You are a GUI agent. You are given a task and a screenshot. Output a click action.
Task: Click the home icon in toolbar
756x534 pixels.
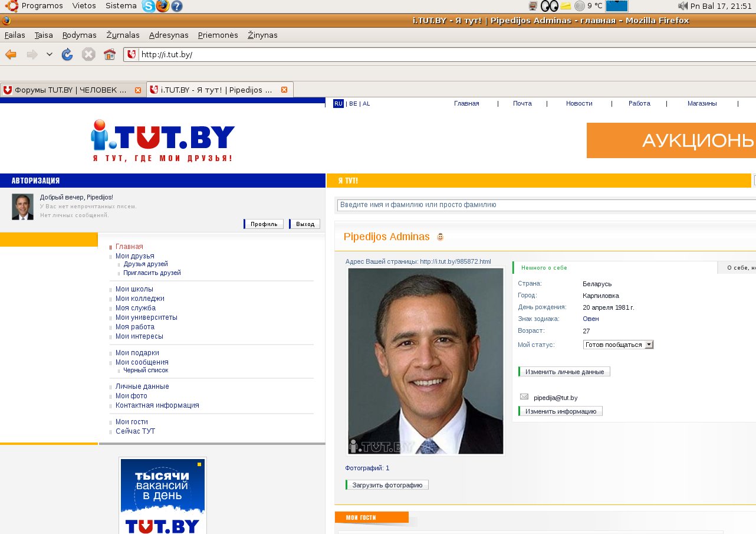(109, 55)
